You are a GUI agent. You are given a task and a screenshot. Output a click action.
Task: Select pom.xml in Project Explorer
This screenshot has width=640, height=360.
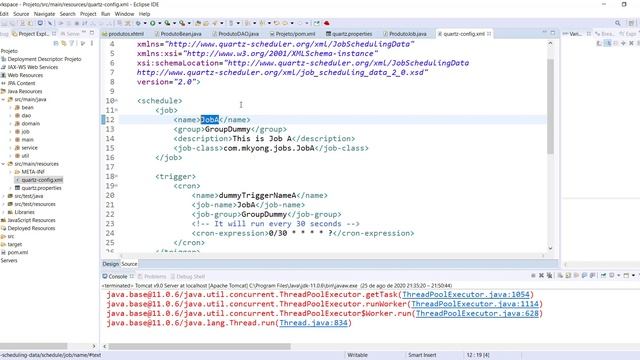click(18, 253)
